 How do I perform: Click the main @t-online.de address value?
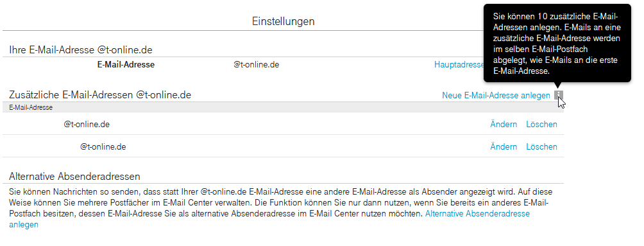tap(257, 65)
